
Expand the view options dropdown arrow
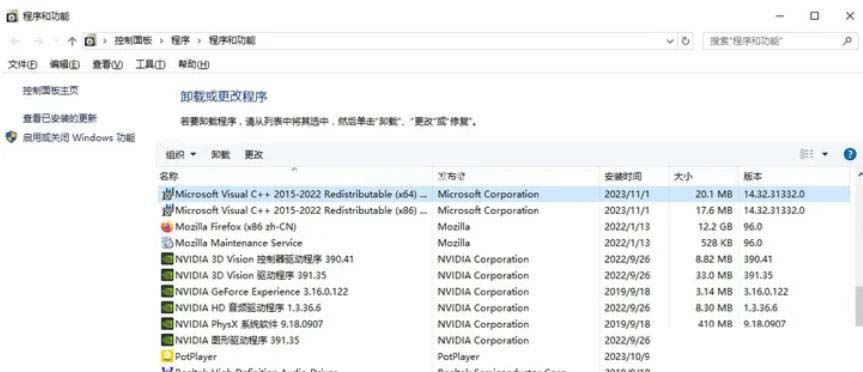(824, 154)
